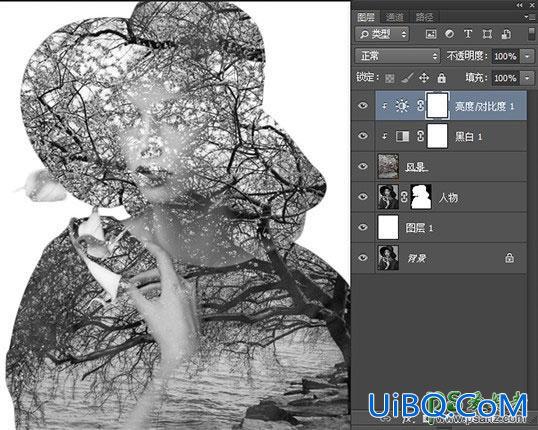The height and width of the screenshot is (430, 538).
Task: Filter layers by type (T) icon
Action: [468, 34]
